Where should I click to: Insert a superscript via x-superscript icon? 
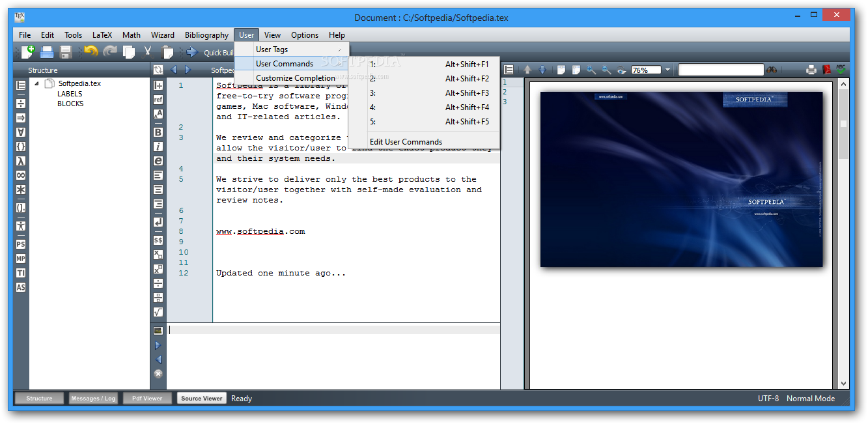[x=158, y=269]
